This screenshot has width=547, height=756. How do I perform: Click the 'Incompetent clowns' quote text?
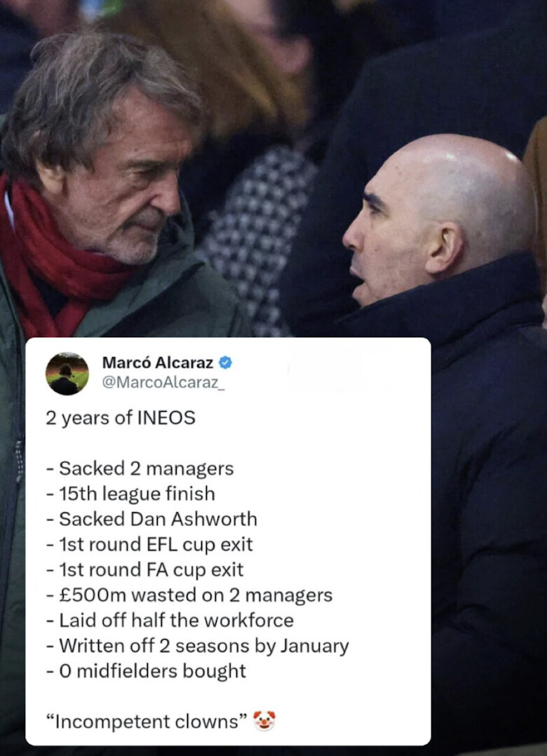147,722
